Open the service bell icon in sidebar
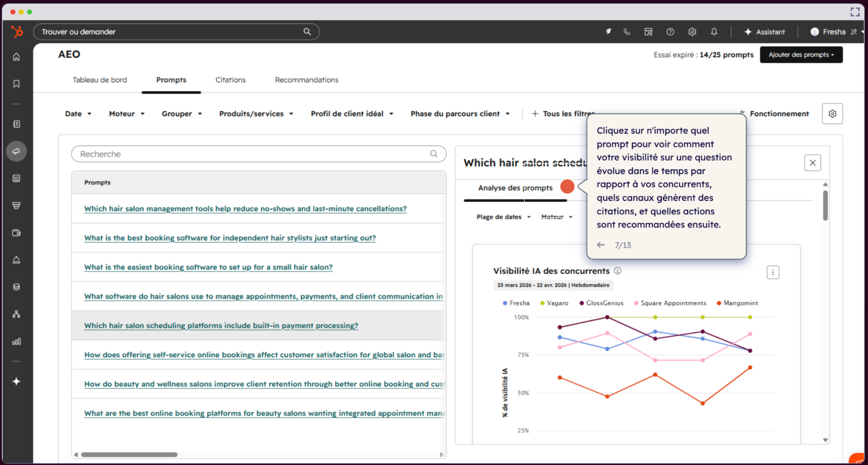Image resolution: width=868 pixels, height=465 pixels. point(16,260)
